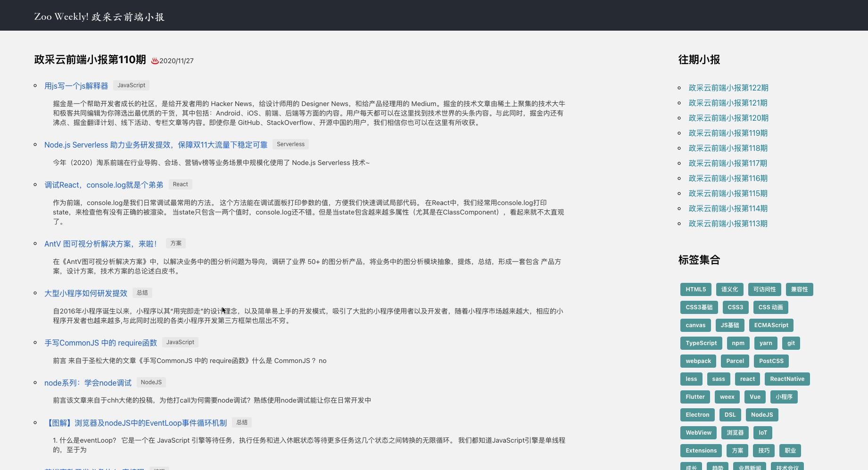Open 政采云前端小报第113期
Viewport: 868px width, 470px height.
coord(727,224)
